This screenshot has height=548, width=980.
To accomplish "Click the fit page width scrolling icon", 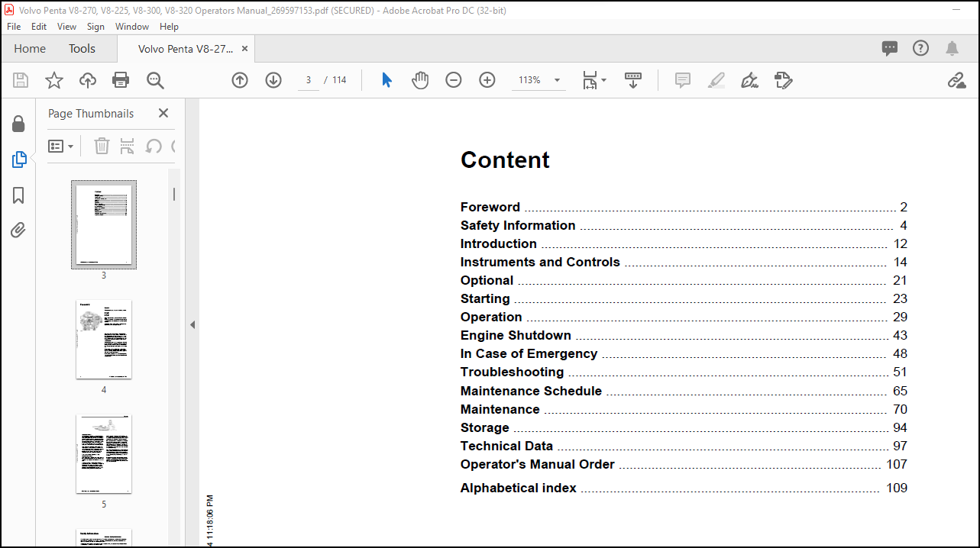I will 590,80.
